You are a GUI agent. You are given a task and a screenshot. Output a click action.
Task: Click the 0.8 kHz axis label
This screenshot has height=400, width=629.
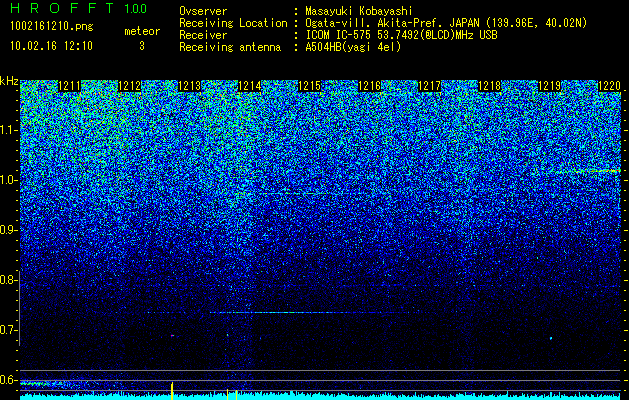click(8, 280)
